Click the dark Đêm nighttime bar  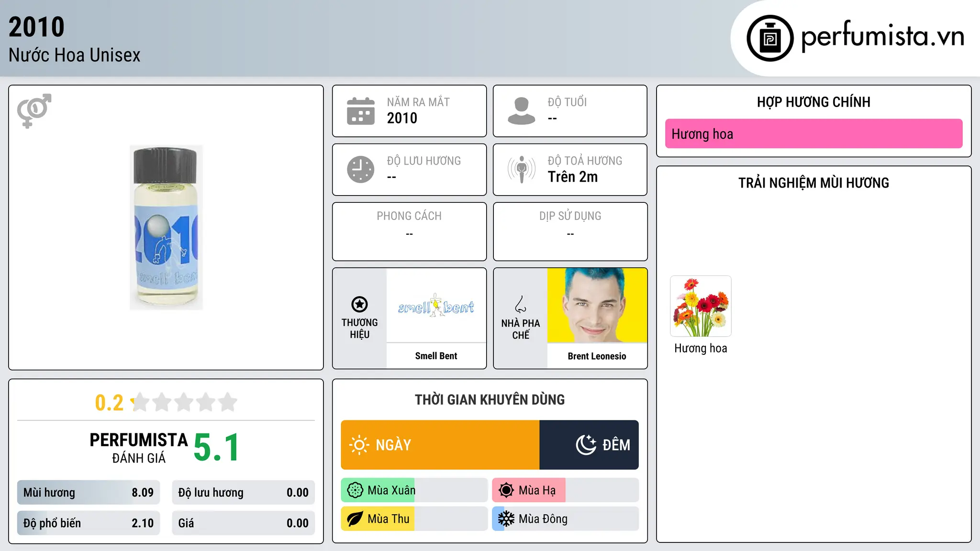click(589, 445)
